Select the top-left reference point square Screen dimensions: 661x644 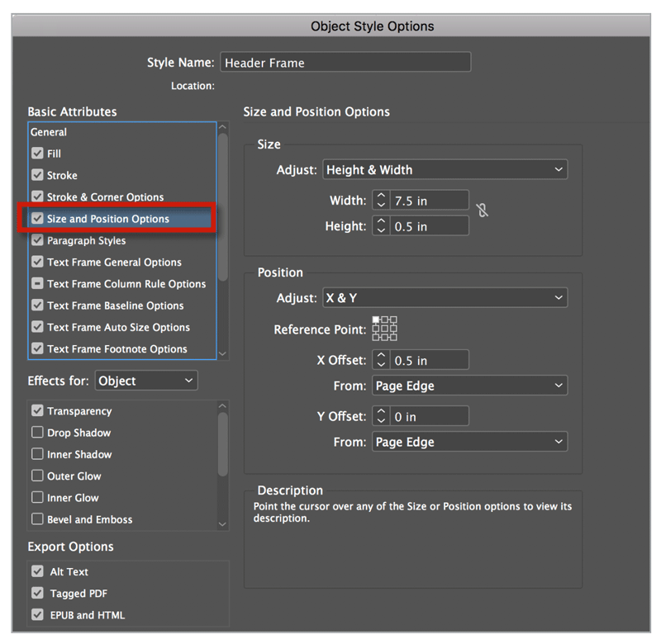376,320
